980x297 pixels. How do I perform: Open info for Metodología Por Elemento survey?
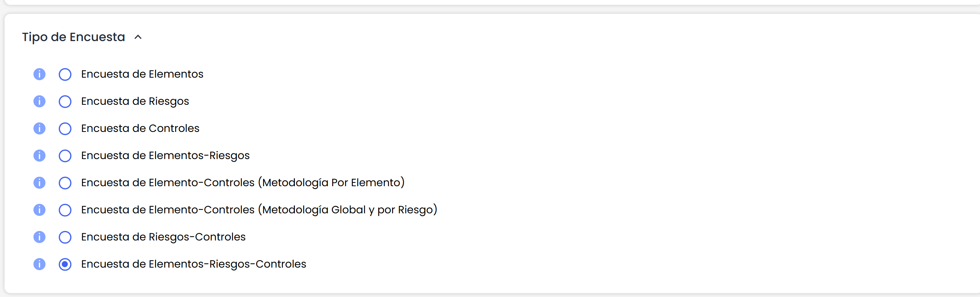39,183
